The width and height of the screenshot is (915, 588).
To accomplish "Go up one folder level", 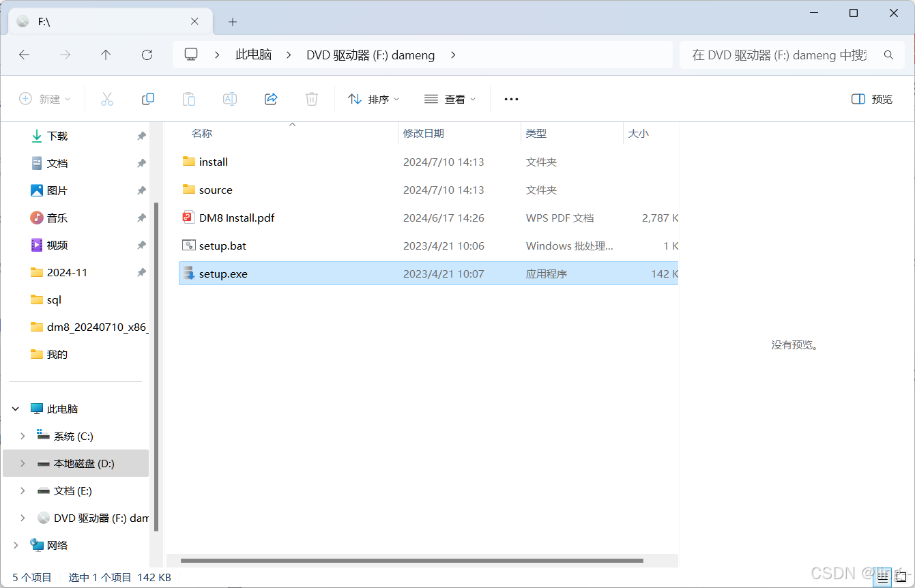I will pyautogui.click(x=106, y=55).
